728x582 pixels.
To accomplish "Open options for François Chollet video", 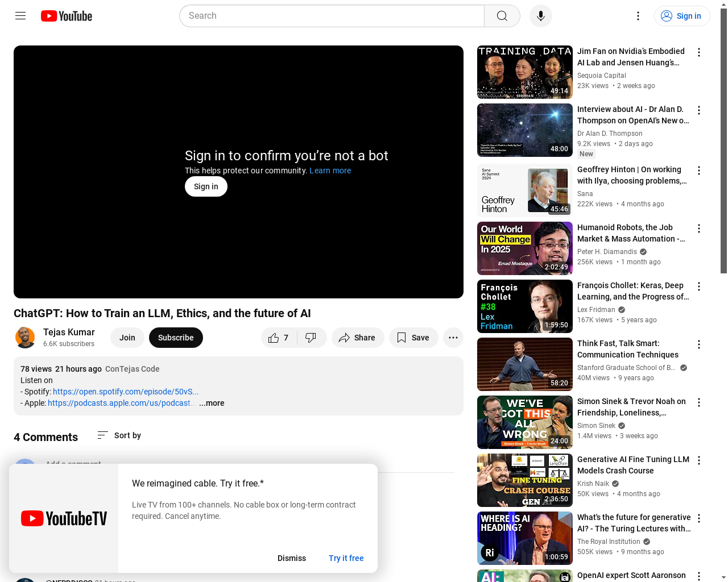I will point(699,286).
